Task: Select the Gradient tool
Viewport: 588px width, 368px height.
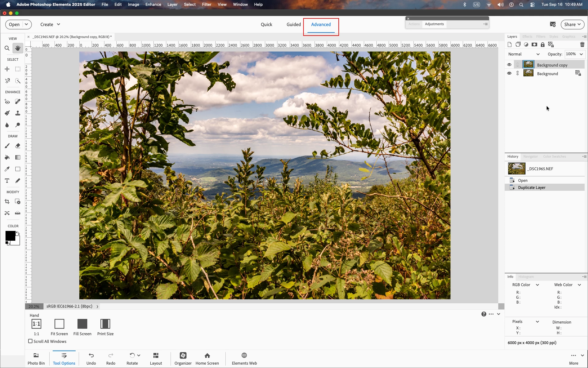Action: (x=18, y=157)
